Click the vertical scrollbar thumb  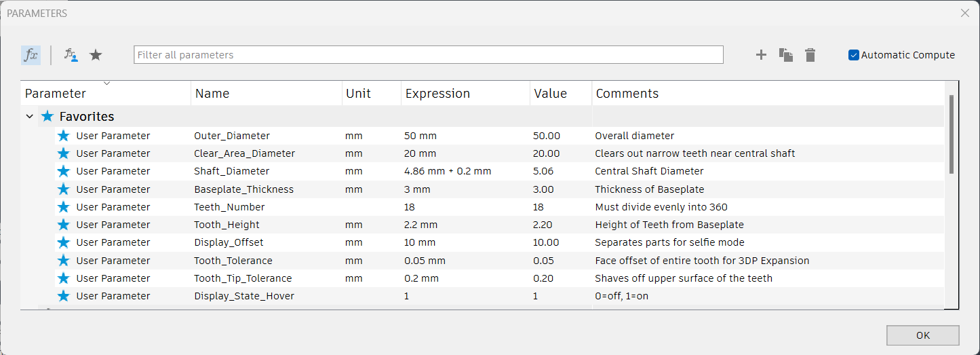click(x=952, y=134)
